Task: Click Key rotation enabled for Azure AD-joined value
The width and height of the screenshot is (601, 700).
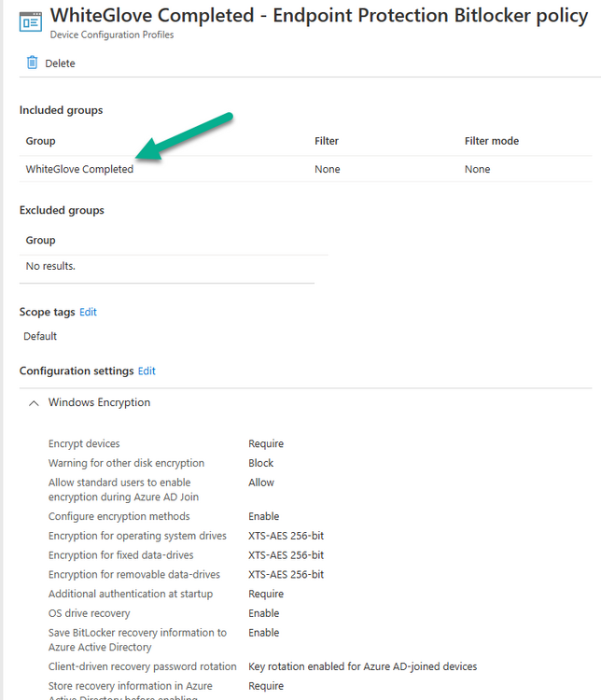Action: [x=363, y=666]
